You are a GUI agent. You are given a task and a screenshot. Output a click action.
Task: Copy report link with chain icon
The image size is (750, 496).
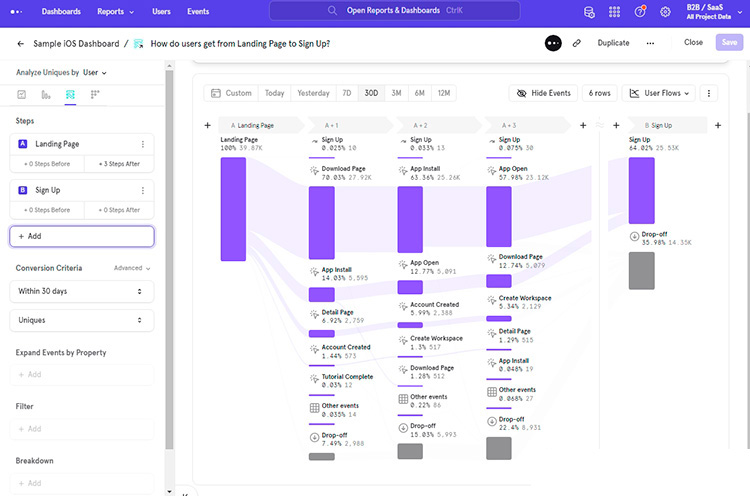click(577, 43)
